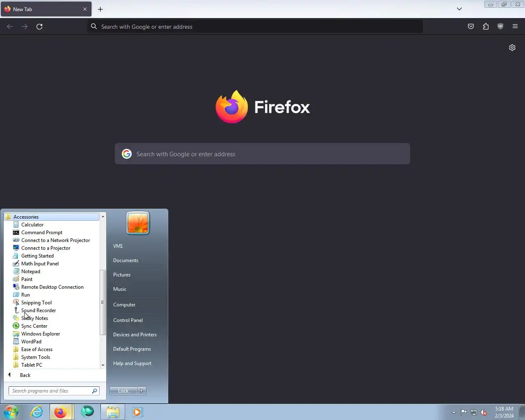The image size is (525, 420).
Task: Open Help and Support
Action: 132,363
